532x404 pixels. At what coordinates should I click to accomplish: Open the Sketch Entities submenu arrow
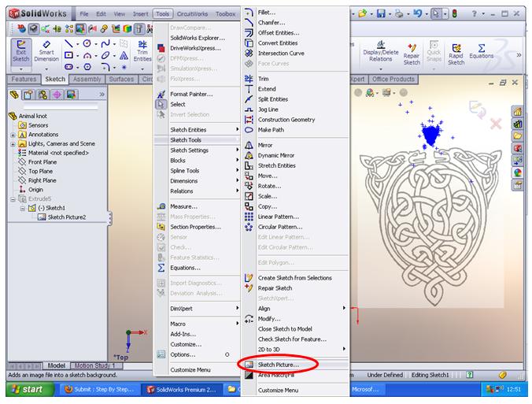pos(237,130)
